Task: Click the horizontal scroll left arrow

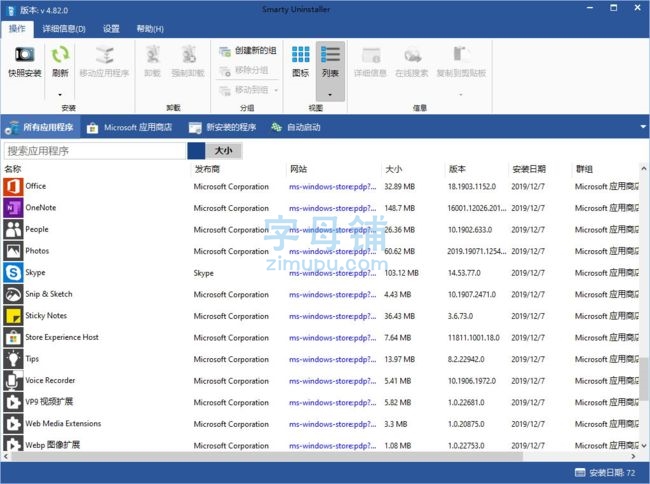Action: tap(5, 456)
